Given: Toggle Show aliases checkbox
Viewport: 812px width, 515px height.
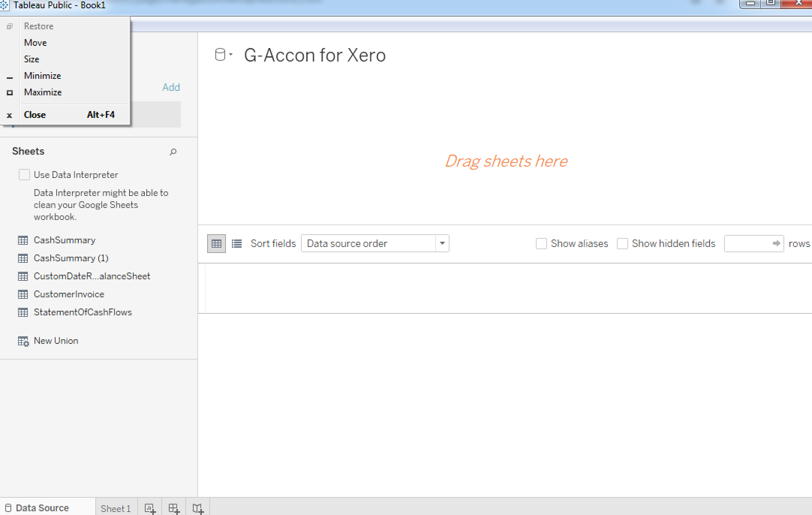Looking at the screenshot, I should (541, 244).
